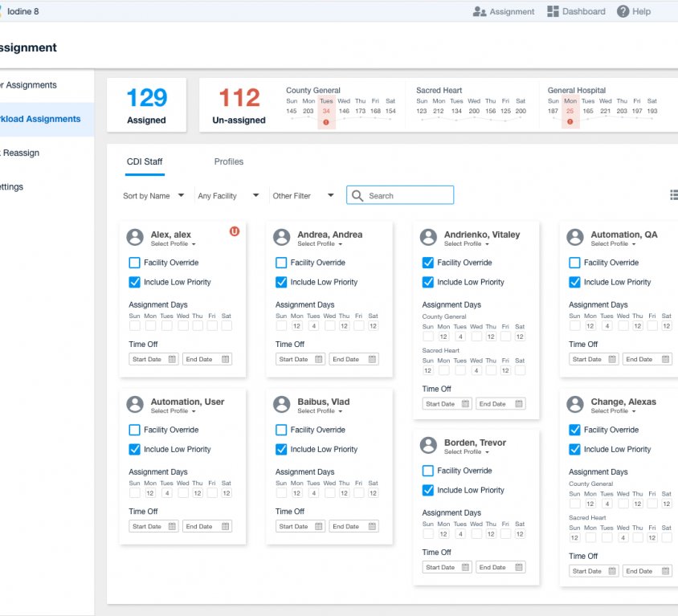Expand the Any Facility dropdown
The width and height of the screenshot is (678, 616).
point(228,195)
